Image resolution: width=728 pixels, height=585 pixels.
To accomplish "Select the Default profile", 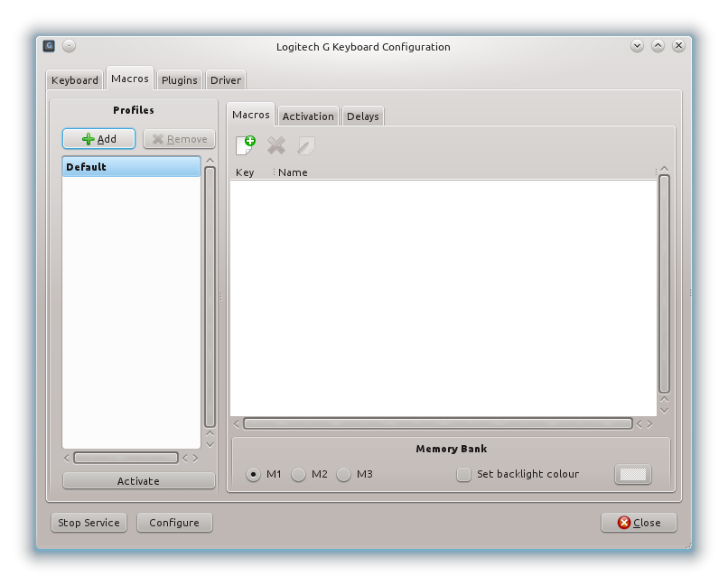I will click(131, 167).
